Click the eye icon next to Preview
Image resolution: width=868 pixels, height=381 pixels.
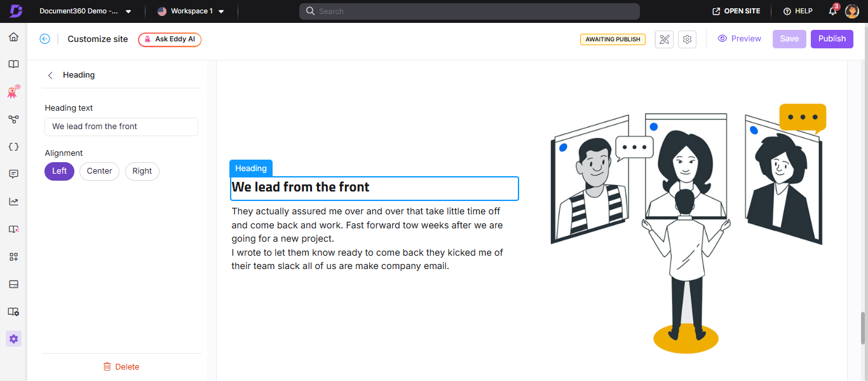click(x=722, y=39)
